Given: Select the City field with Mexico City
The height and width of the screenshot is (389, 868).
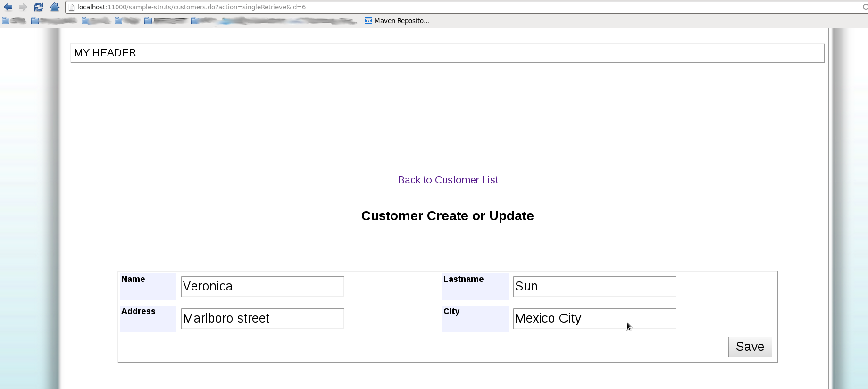Looking at the screenshot, I should tap(594, 319).
